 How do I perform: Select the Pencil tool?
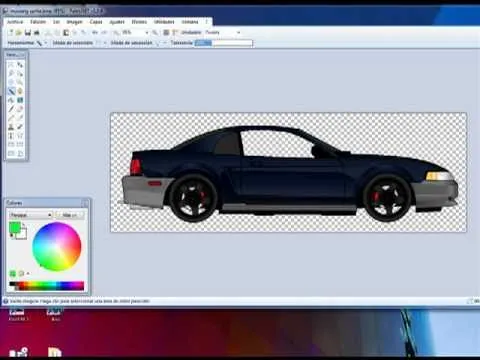(x=11, y=118)
